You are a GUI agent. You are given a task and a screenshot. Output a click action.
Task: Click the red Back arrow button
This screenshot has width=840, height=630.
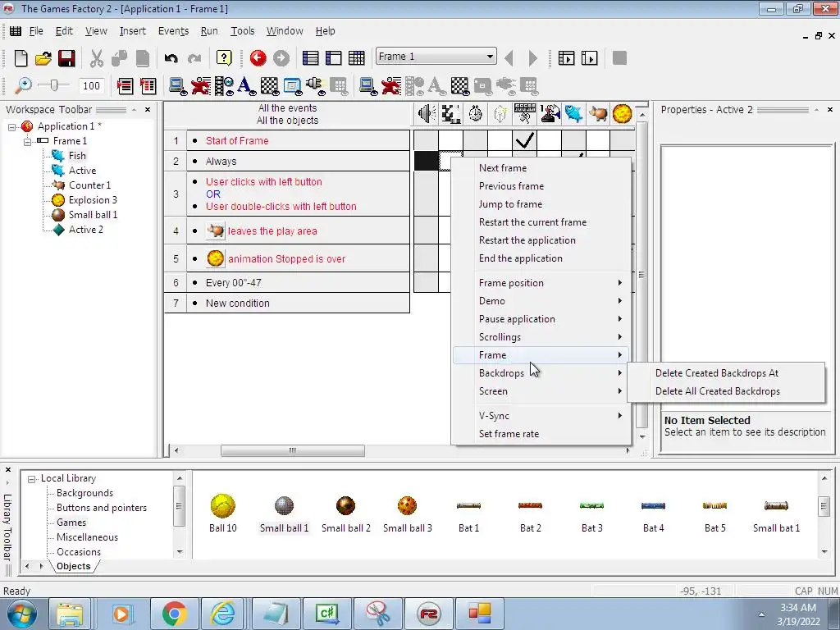pyautogui.click(x=258, y=58)
